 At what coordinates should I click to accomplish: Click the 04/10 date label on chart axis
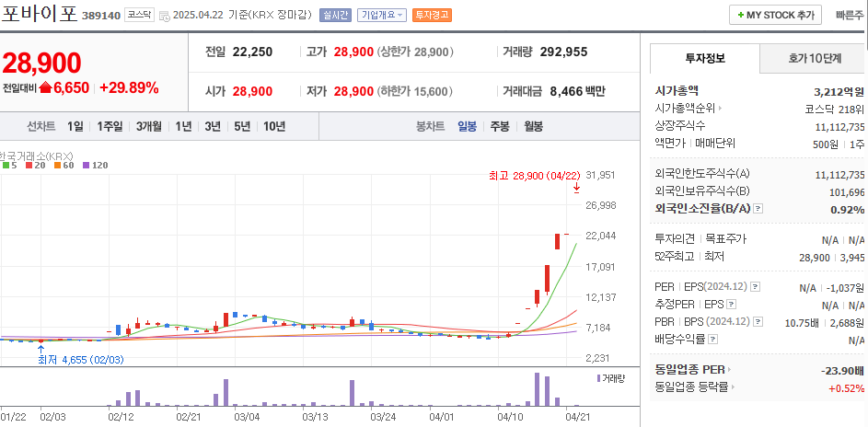tap(510, 415)
